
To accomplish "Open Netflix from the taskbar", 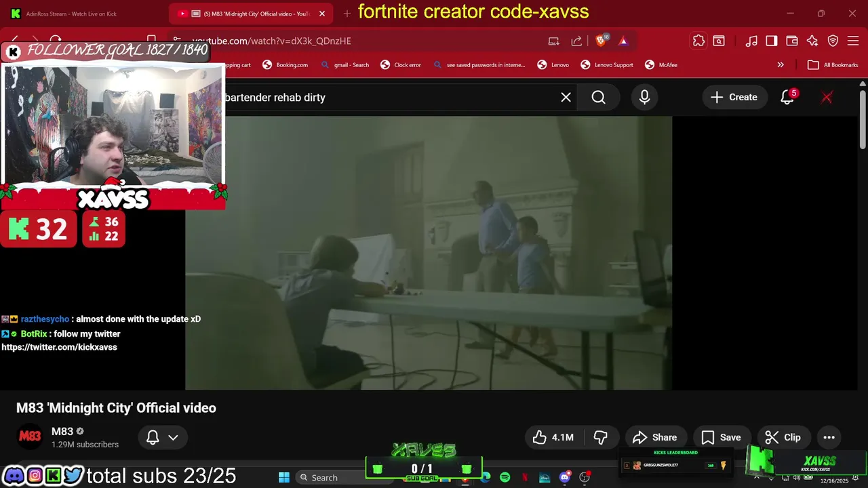I will (x=525, y=477).
